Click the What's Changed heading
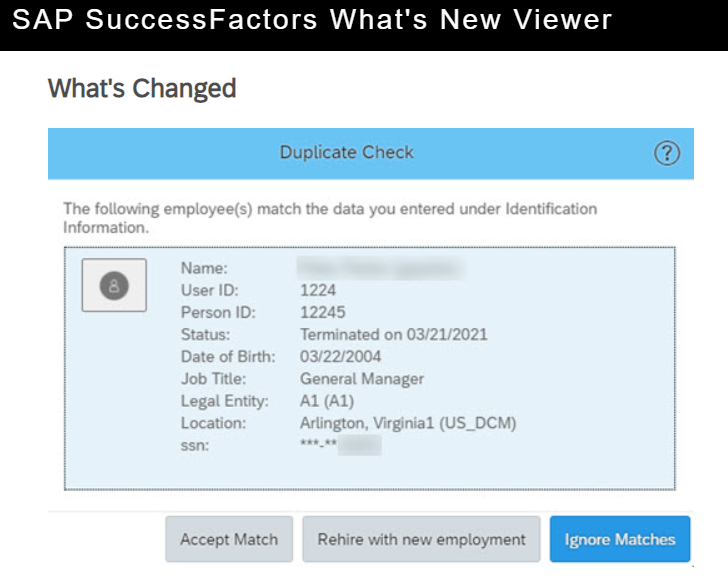Image resolution: width=728 pixels, height=576 pixels. [142, 89]
